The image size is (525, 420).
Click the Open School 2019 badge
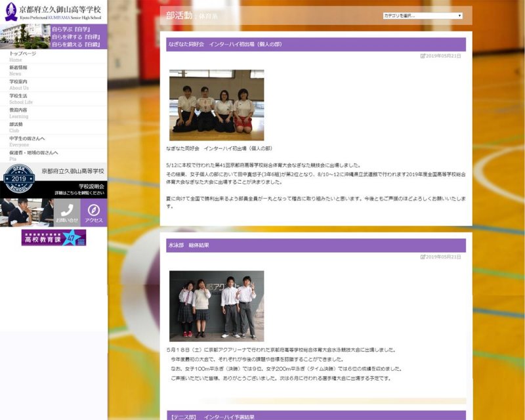coord(19,179)
